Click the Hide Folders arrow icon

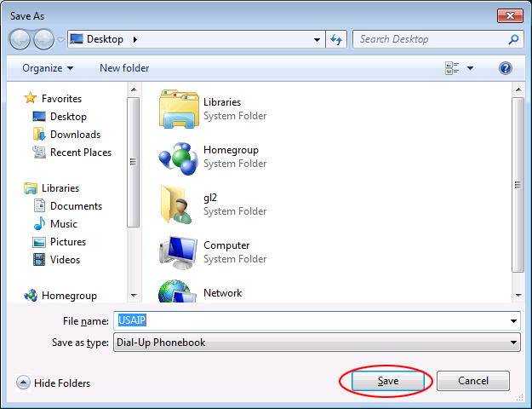[x=23, y=383]
